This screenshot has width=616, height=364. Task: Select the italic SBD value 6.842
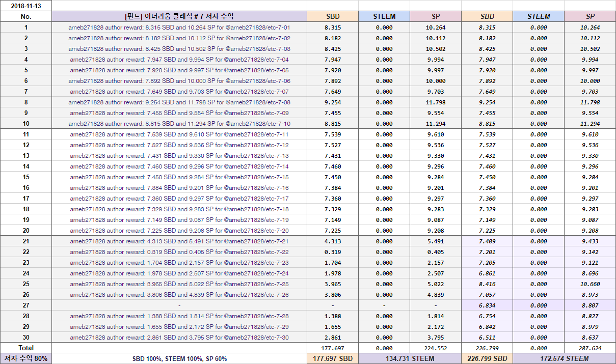487,327
